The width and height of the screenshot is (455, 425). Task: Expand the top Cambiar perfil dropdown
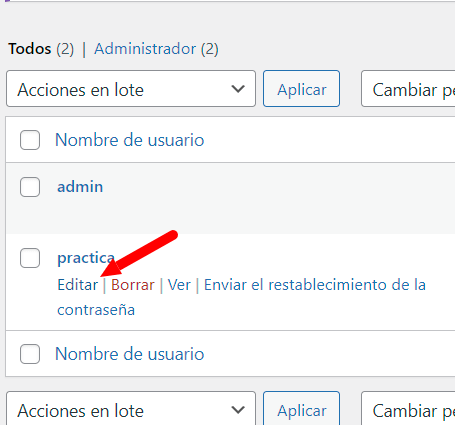pyautogui.click(x=408, y=89)
